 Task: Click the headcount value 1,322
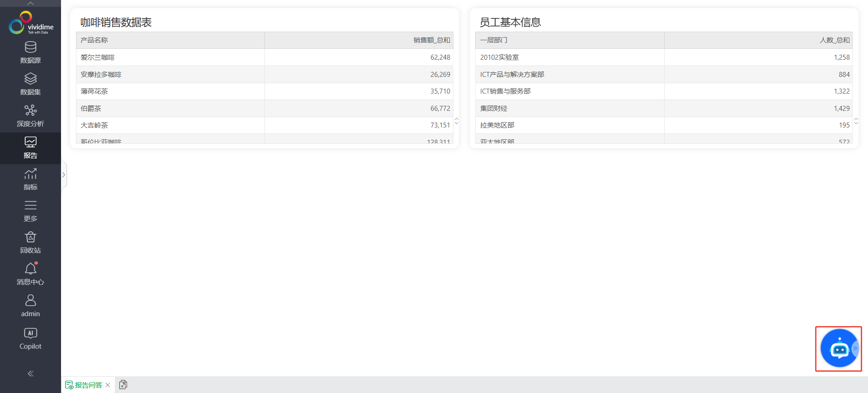(842, 91)
